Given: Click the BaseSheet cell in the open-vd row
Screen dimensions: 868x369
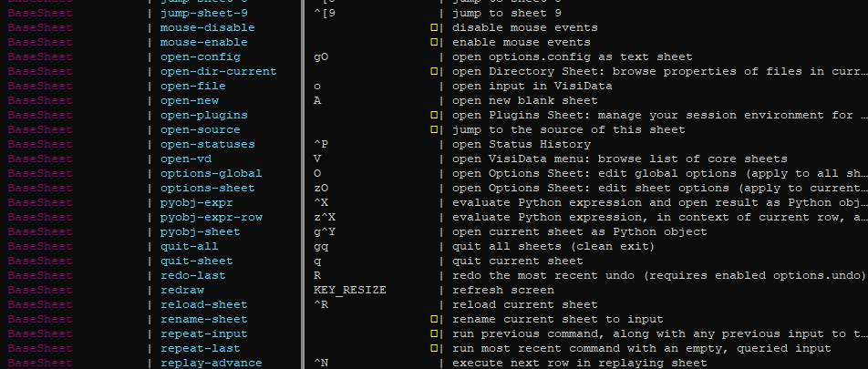Looking at the screenshot, I should pyautogui.click(x=40, y=159).
